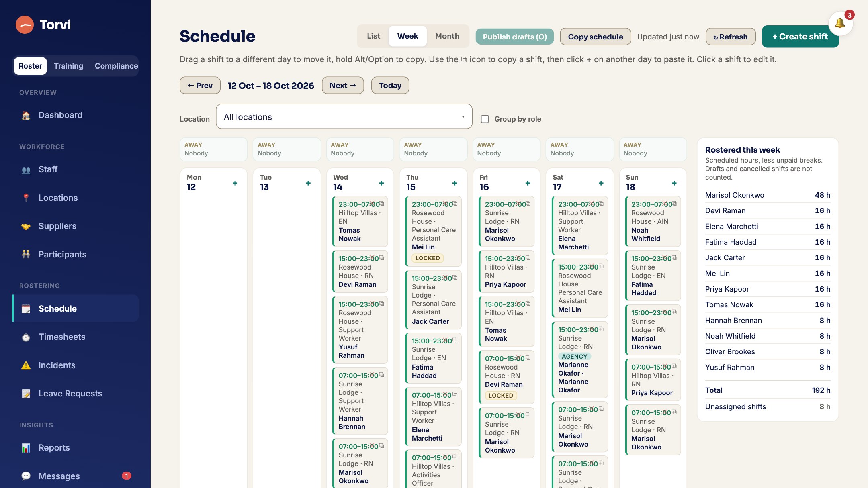Add a shift on Tuesday 13 with plus
This screenshot has width=868, height=488.
[308, 183]
